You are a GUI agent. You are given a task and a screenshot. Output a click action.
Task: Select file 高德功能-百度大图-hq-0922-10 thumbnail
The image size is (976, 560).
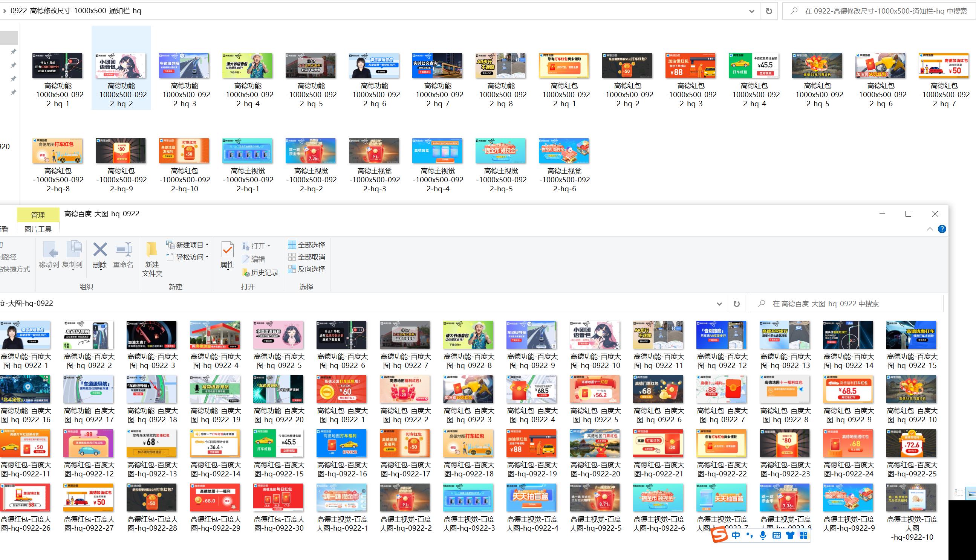tap(595, 335)
